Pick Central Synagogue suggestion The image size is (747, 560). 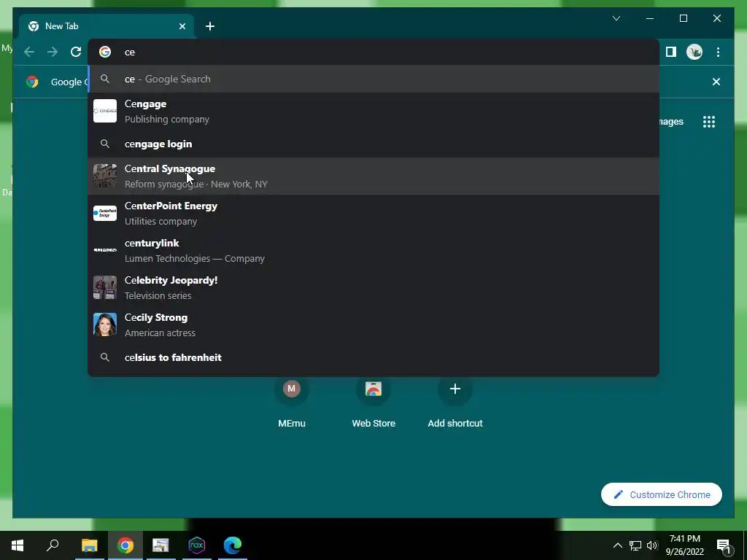(373, 176)
